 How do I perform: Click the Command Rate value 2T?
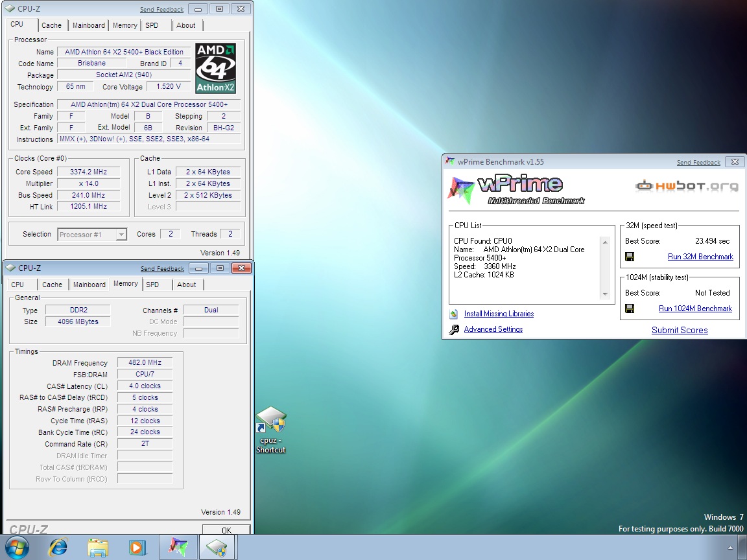click(x=145, y=444)
